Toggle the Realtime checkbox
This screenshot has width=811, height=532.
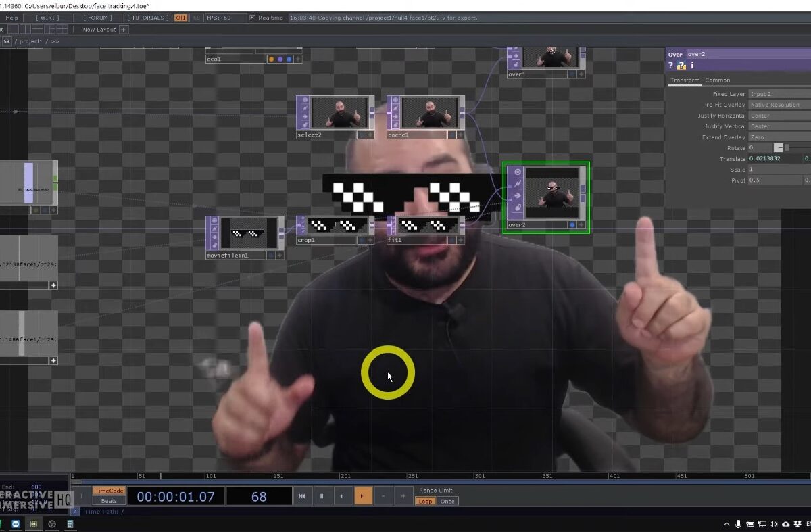(x=253, y=18)
